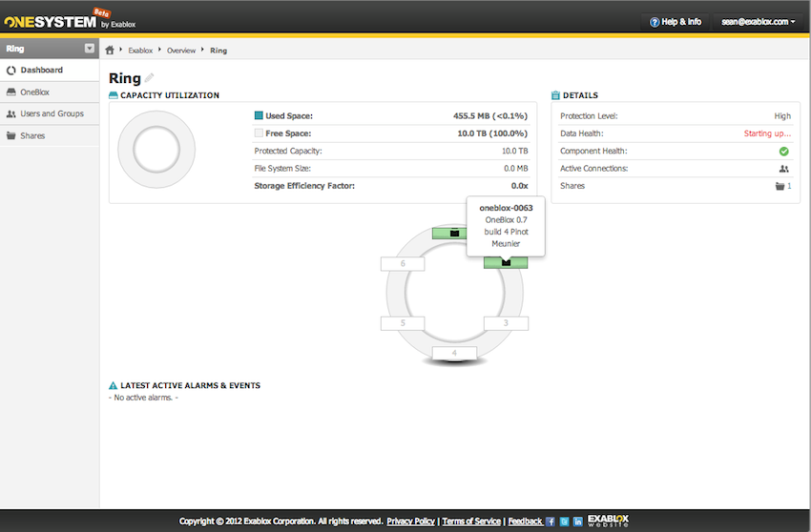Click the Users and Groups people icon
The width and height of the screenshot is (811, 532).
click(10, 113)
